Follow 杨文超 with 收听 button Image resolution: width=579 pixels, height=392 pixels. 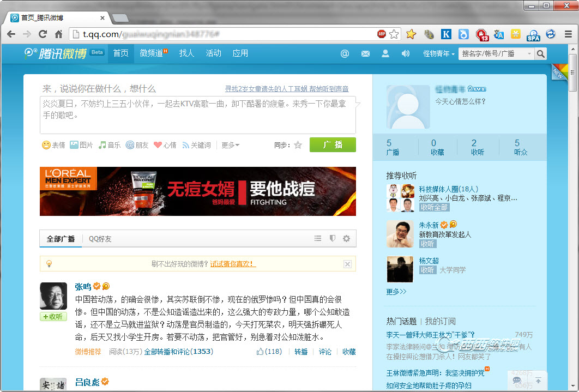coord(427,270)
